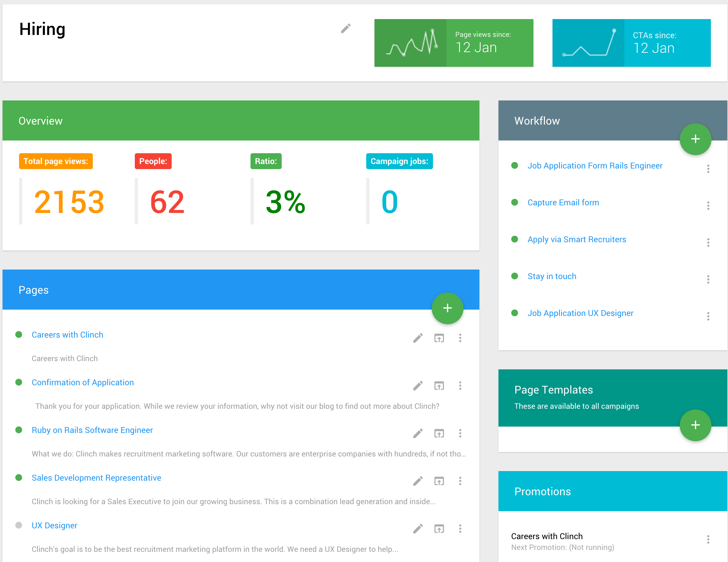Open UX Designer page link
728x562 pixels.
(54, 525)
